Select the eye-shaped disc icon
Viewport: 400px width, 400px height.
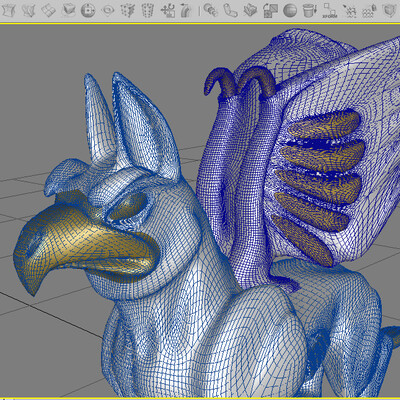(108, 10)
